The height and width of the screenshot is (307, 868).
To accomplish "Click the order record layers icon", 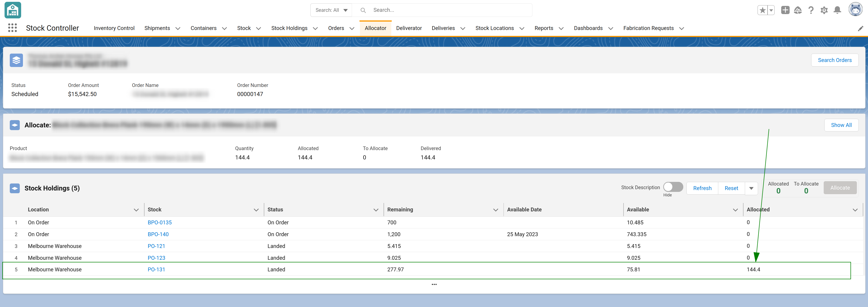I will pyautogui.click(x=16, y=60).
